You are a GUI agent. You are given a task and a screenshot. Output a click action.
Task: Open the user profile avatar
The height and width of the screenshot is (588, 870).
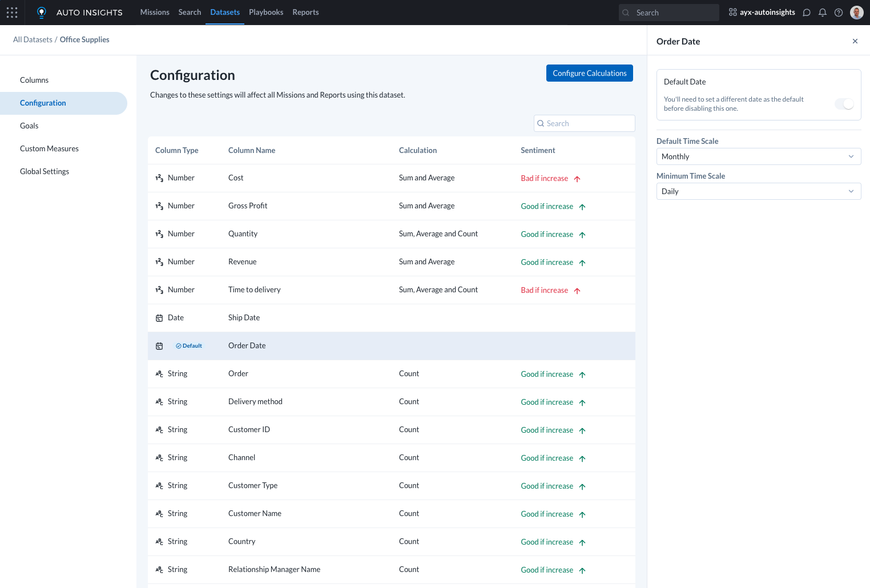pyautogui.click(x=856, y=13)
